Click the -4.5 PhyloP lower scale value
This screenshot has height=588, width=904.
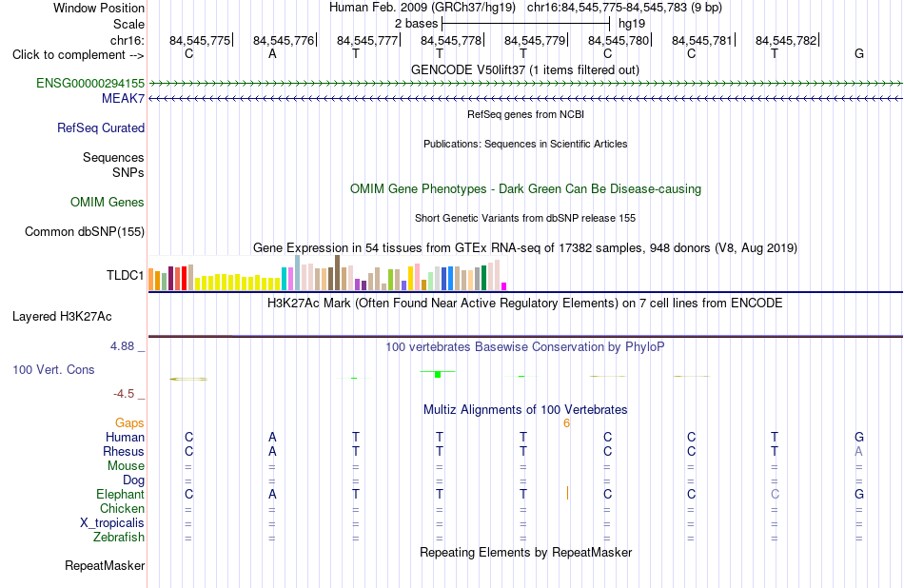tap(124, 394)
